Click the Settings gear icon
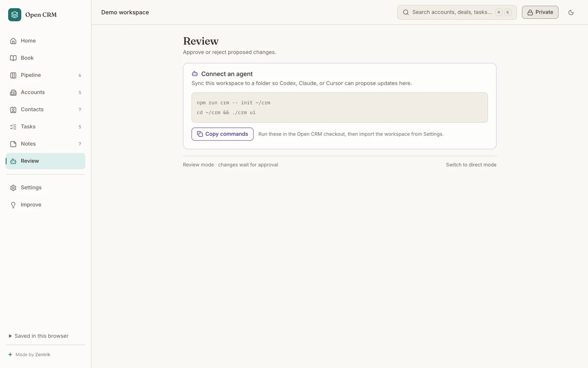Viewport: 588px width, 368px height. click(x=13, y=188)
